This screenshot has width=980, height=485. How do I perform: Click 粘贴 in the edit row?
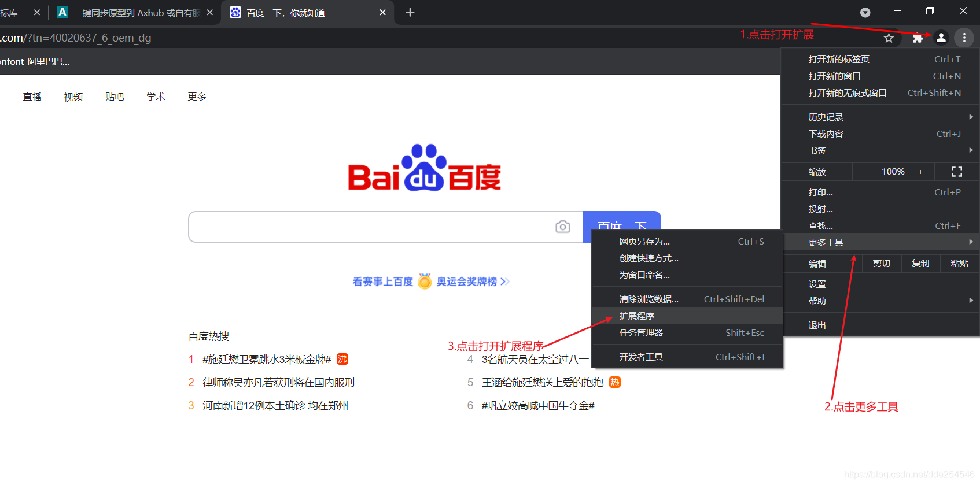[959, 264]
